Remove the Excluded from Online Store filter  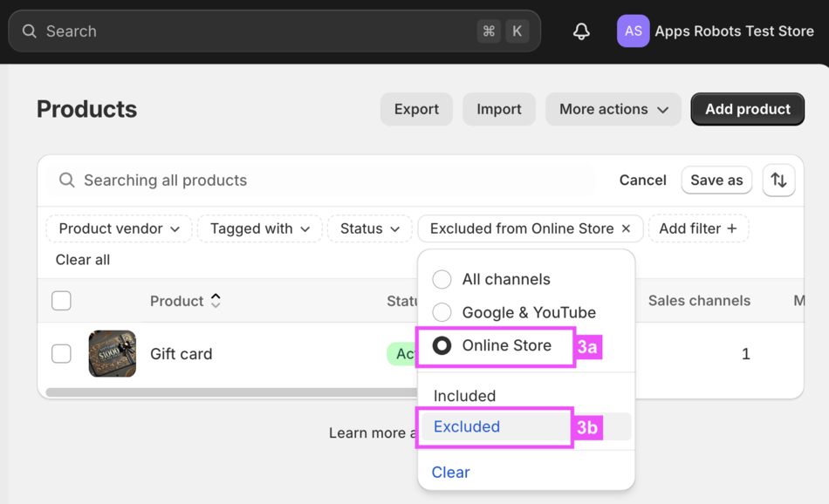tap(626, 228)
